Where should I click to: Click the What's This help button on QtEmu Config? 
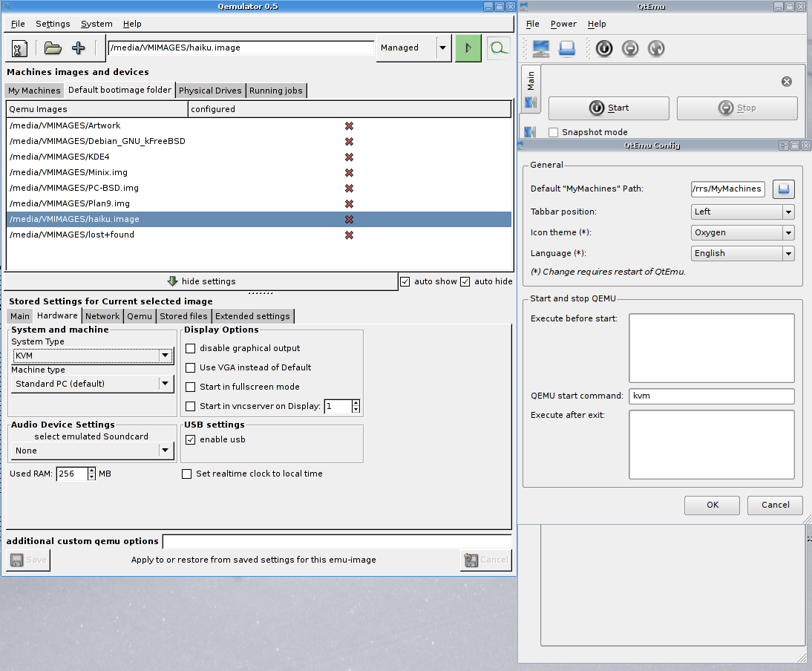[784, 145]
